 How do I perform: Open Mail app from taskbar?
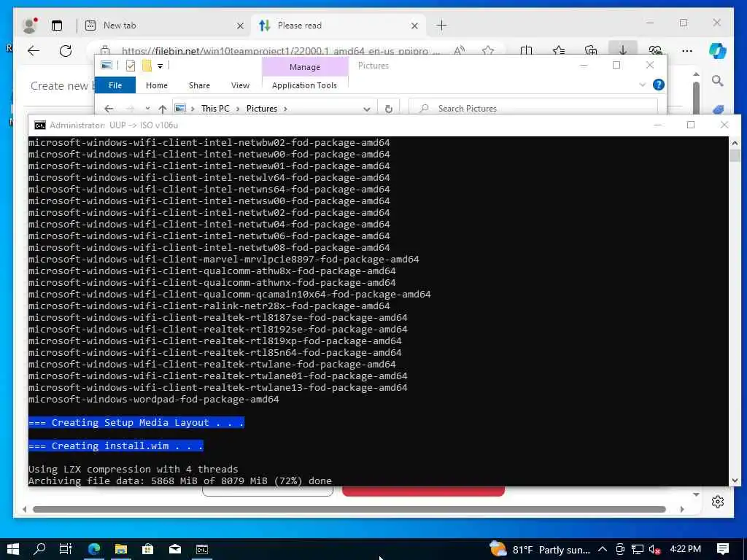coord(175,549)
